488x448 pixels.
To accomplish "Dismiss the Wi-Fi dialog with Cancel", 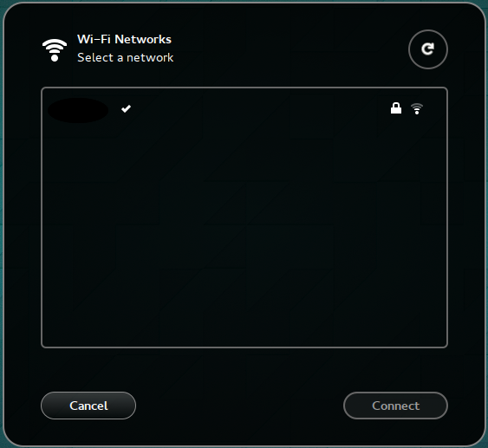I will tap(88, 406).
